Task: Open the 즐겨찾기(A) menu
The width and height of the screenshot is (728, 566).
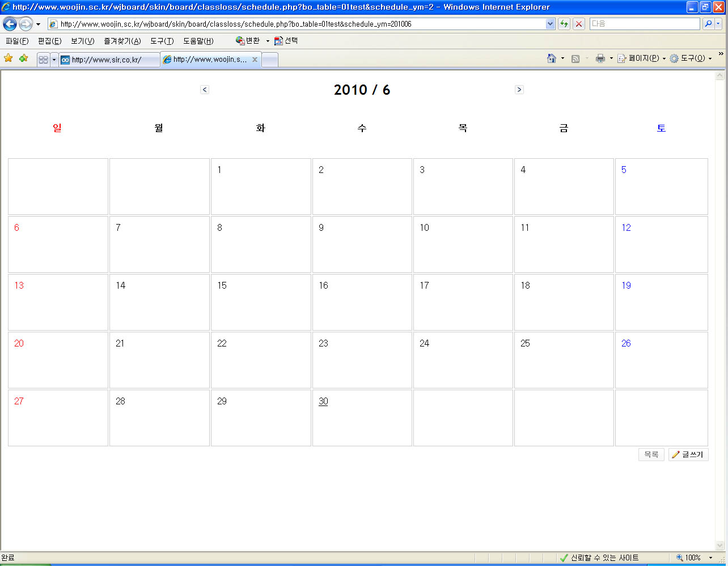Action: (x=122, y=41)
